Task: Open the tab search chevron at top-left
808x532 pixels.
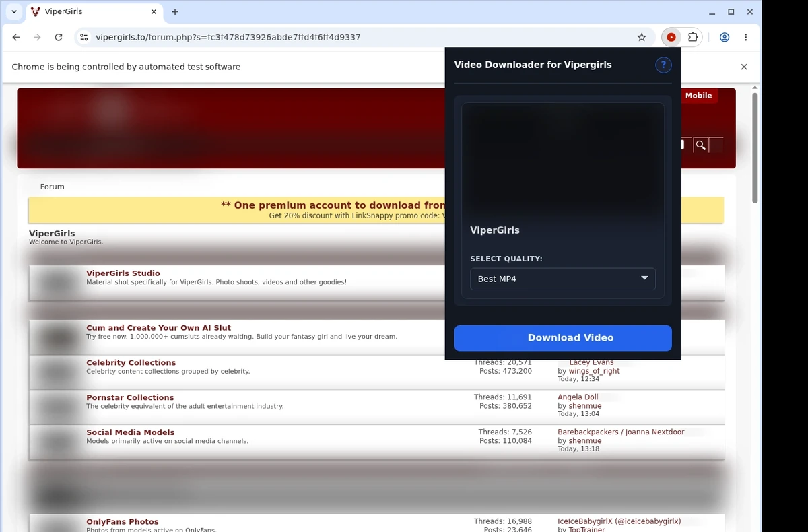Action: tap(14, 12)
